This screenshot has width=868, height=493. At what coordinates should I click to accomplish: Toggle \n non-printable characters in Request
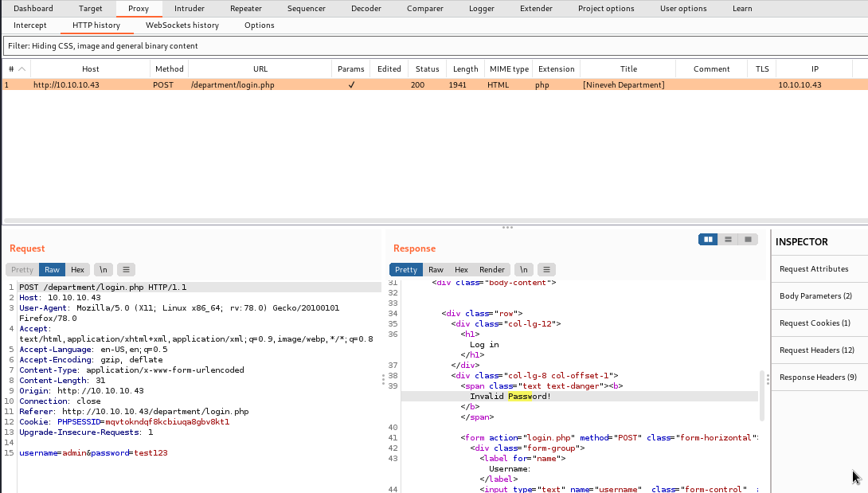104,270
